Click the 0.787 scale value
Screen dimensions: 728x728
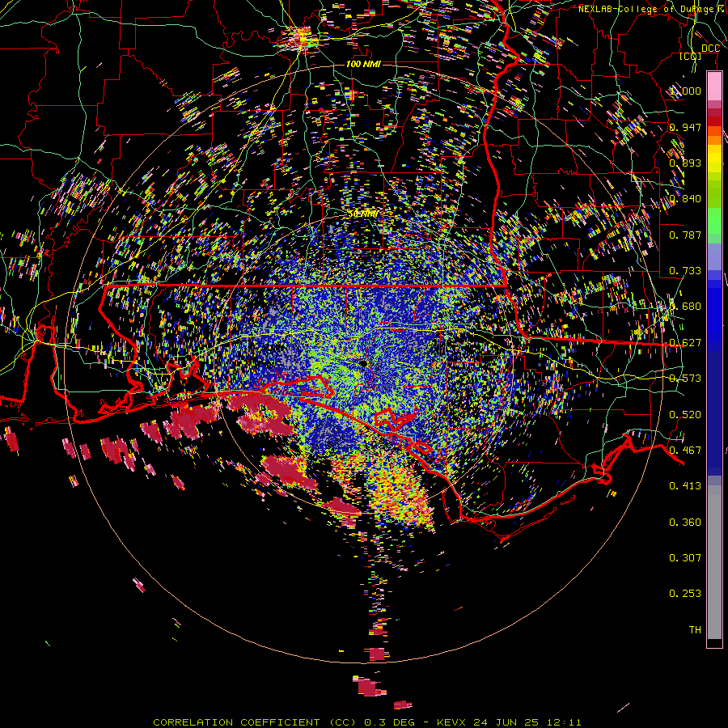point(685,235)
